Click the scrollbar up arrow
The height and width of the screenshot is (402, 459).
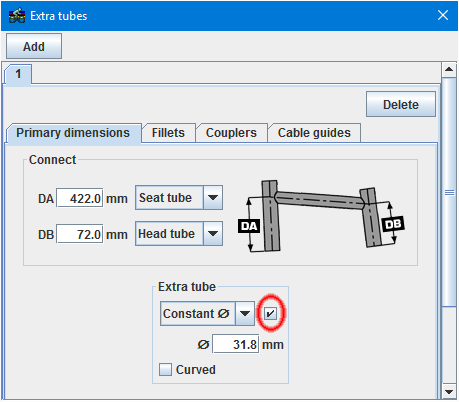[x=449, y=69]
